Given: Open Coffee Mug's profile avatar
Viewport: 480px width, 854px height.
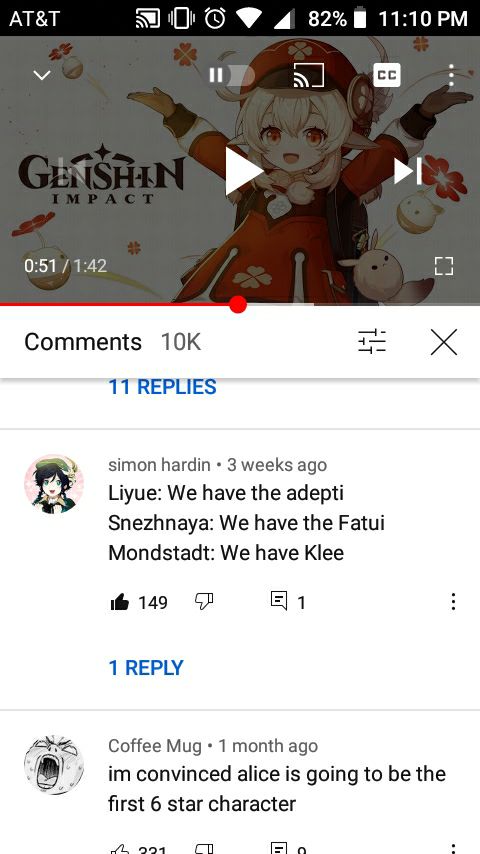Looking at the screenshot, I should point(53,765).
